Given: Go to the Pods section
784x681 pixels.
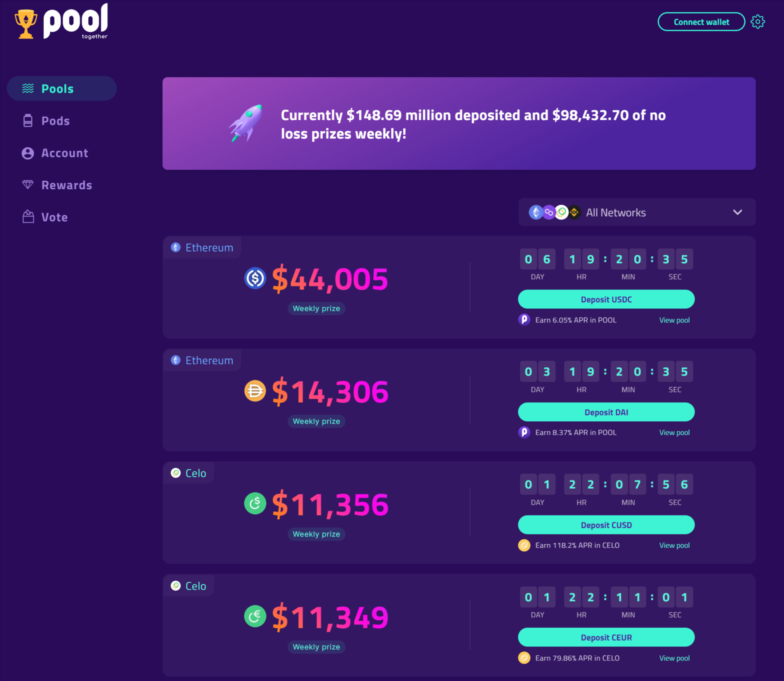Looking at the screenshot, I should tap(55, 121).
